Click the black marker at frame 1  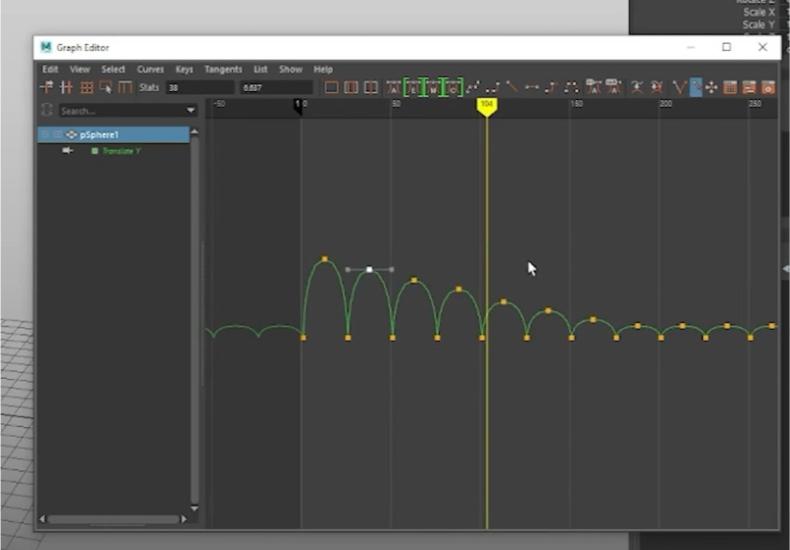coord(298,106)
